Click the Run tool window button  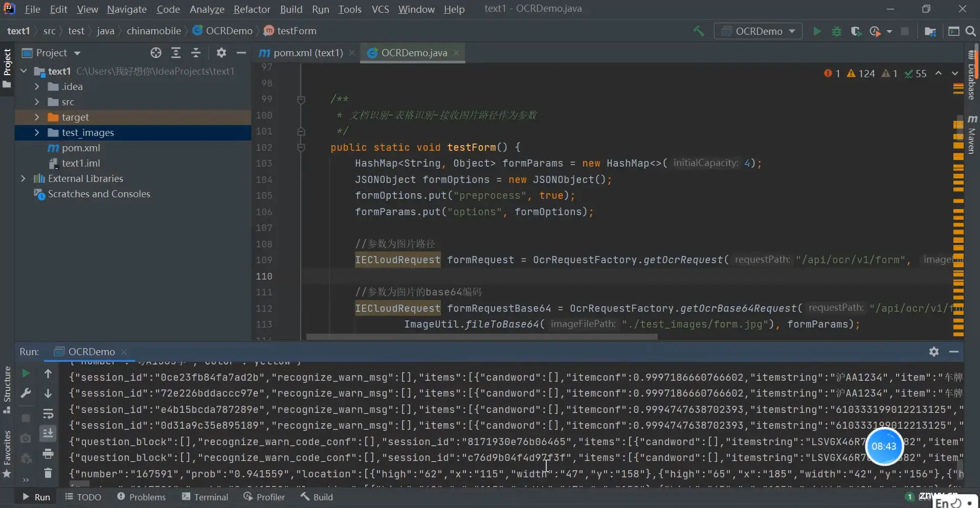pyautogui.click(x=36, y=497)
